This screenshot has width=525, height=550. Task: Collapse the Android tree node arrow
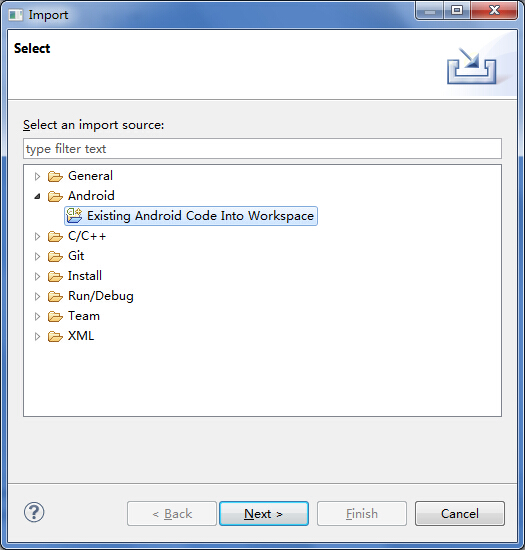pyautogui.click(x=37, y=196)
